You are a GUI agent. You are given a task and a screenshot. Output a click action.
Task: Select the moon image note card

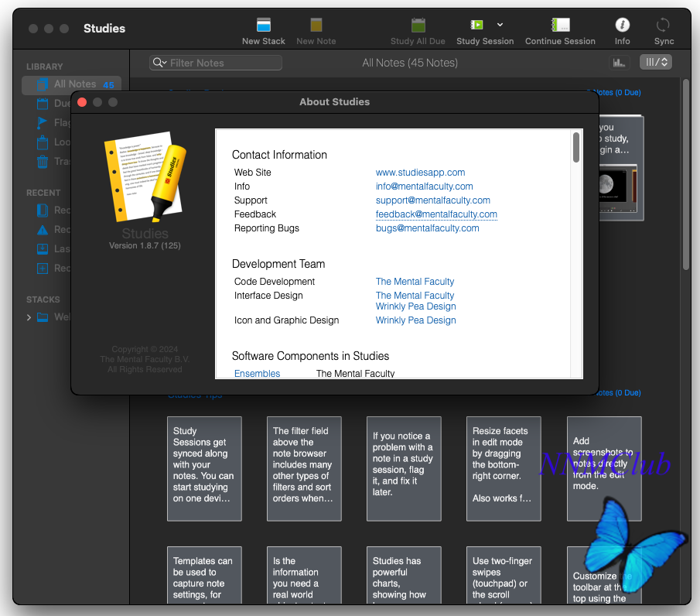click(621, 169)
